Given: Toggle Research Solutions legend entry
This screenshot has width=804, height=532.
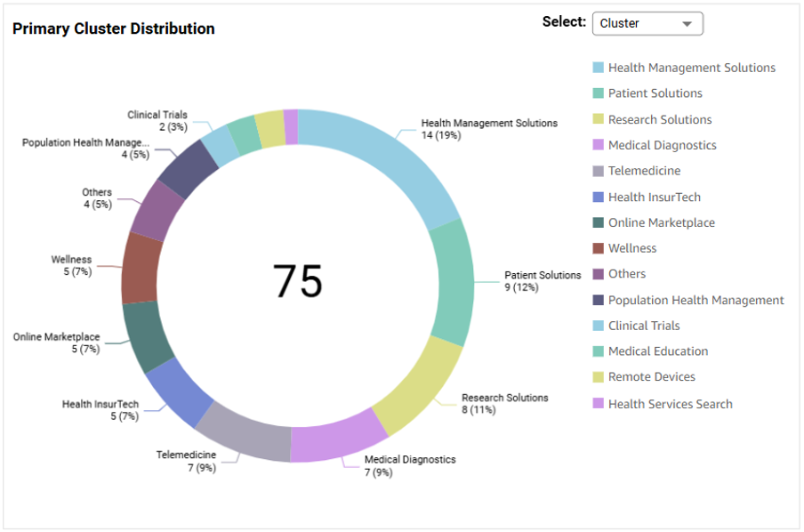Looking at the screenshot, I should (659, 119).
